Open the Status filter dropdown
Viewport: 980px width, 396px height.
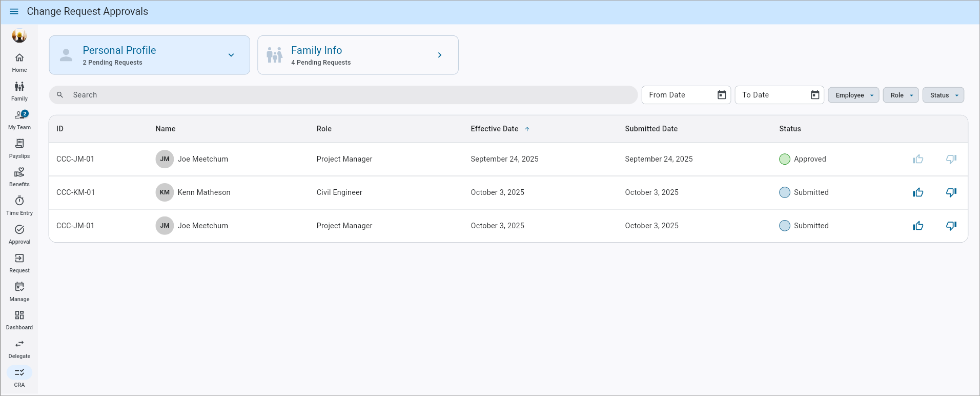(x=943, y=95)
